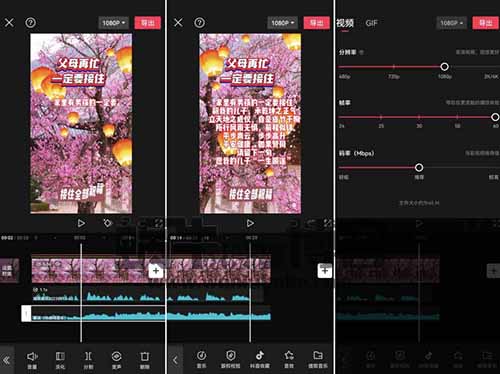Choose the Split tool
Screen dimensions: 500x374
[x=88, y=360]
